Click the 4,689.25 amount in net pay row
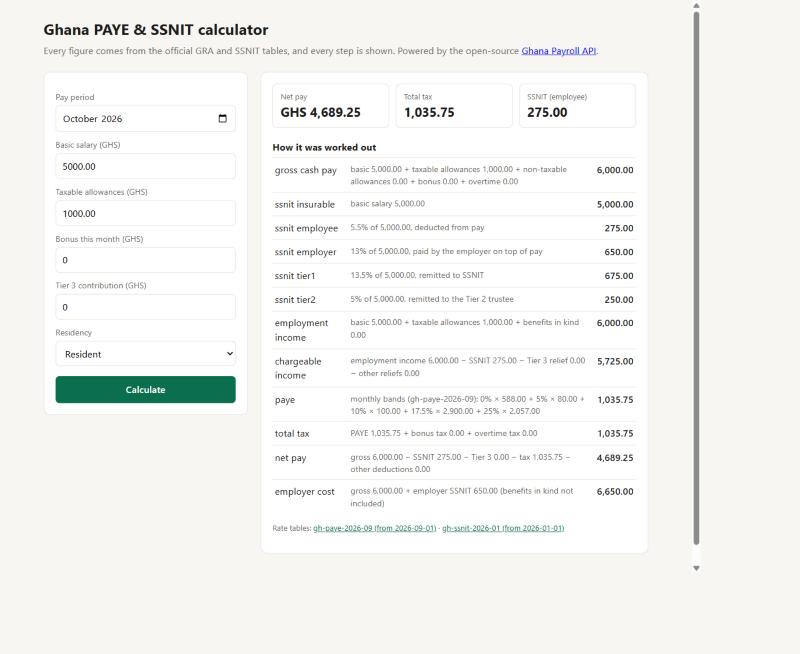The image size is (800, 654). [x=615, y=458]
